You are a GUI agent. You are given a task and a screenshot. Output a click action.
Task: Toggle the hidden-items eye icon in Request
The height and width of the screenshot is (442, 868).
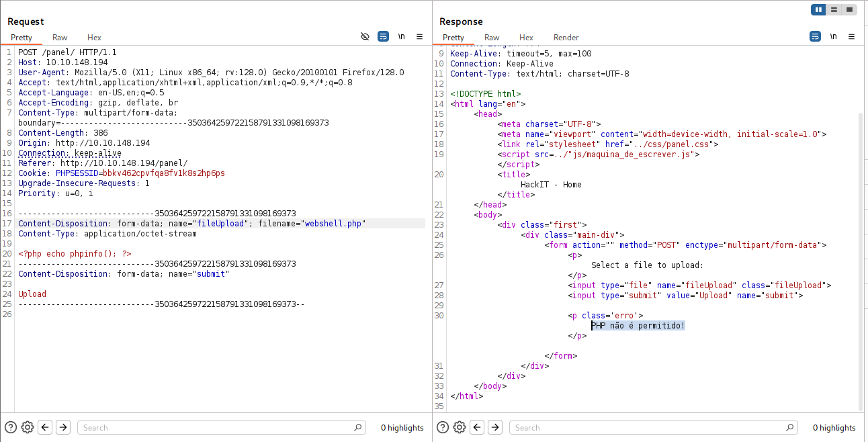(365, 37)
